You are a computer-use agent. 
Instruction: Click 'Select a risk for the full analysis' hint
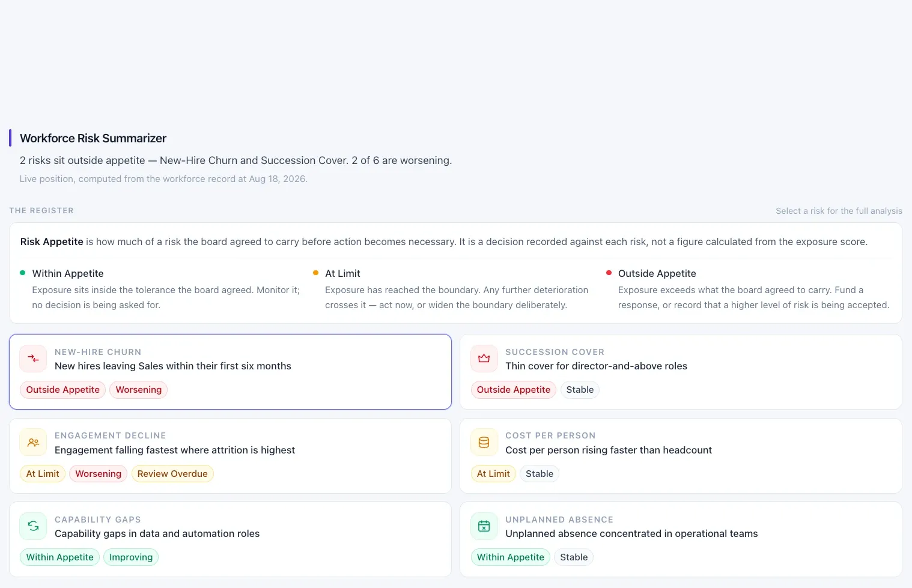click(x=839, y=211)
